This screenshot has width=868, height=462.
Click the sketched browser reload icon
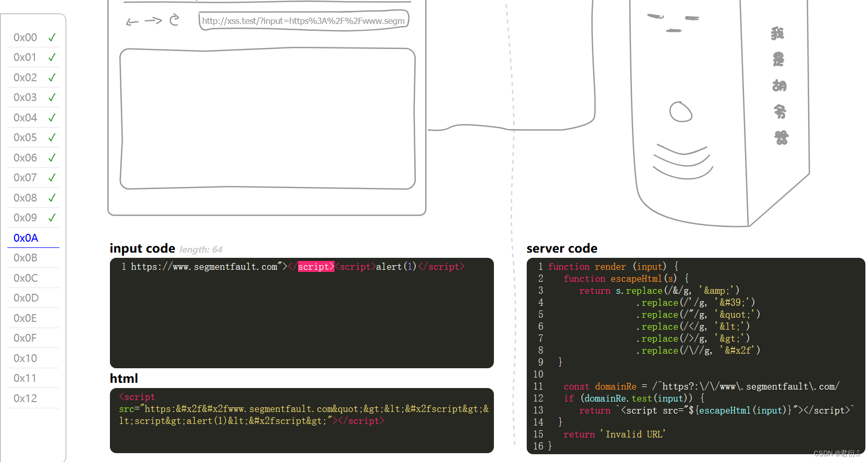175,19
